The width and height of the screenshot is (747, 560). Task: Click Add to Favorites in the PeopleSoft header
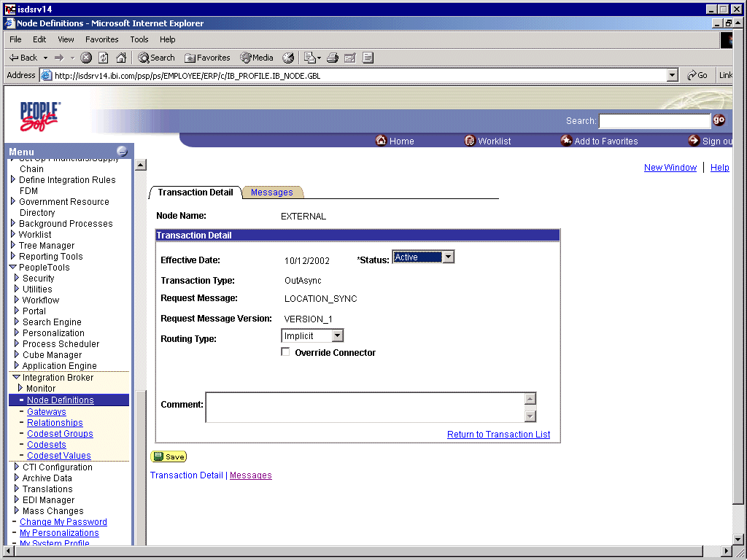[598, 141]
